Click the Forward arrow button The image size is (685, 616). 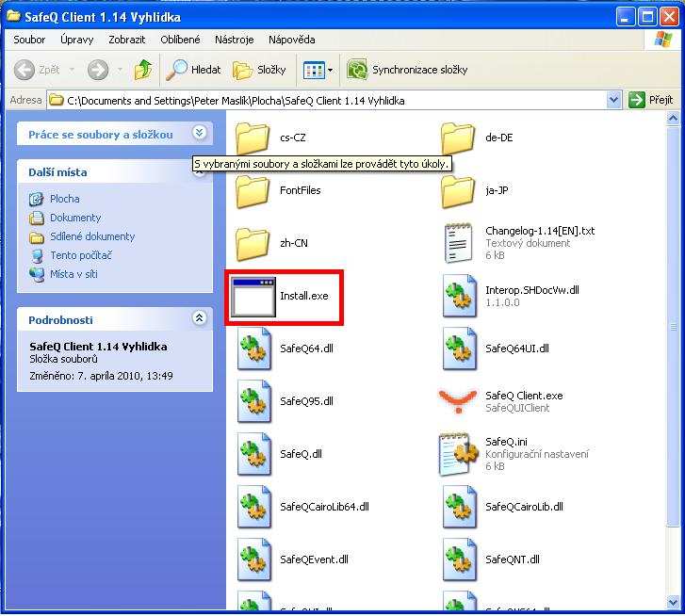[x=97, y=70]
